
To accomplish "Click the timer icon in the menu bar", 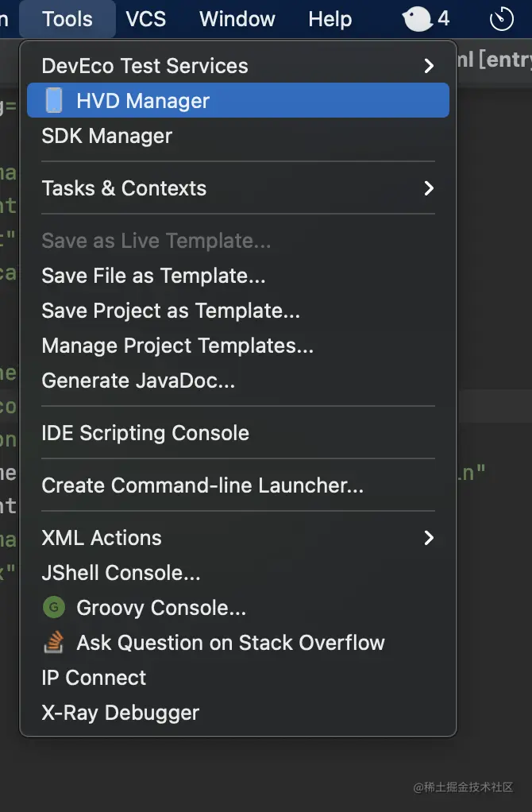I will (502, 18).
